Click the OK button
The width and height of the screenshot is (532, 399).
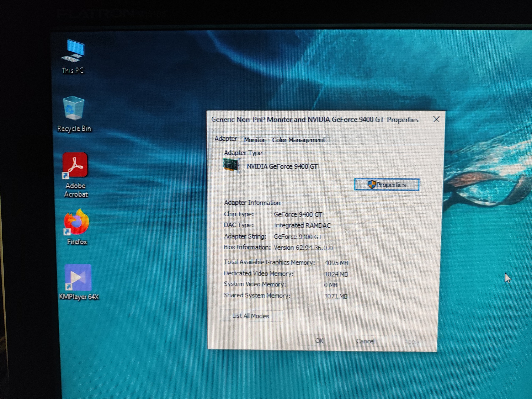click(x=319, y=341)
